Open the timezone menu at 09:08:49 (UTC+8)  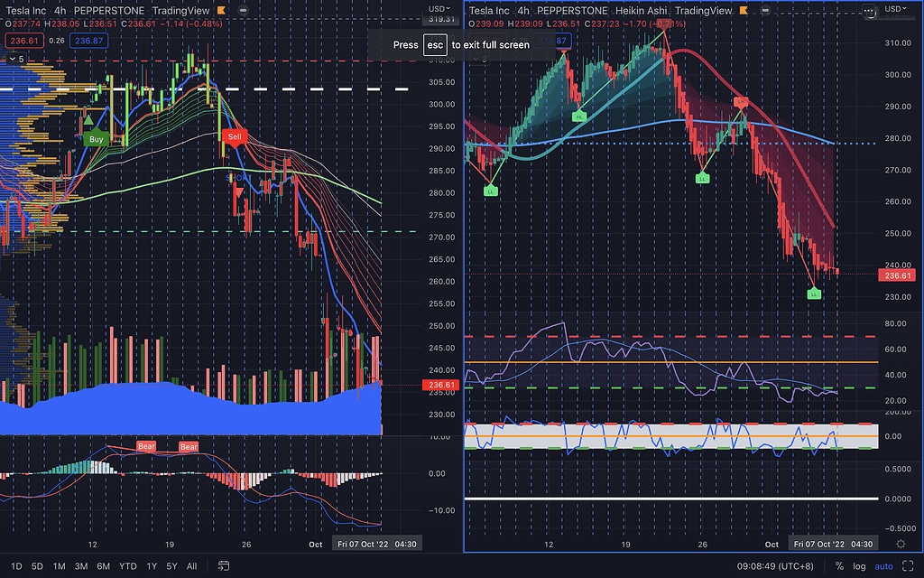tap(775, 565)
